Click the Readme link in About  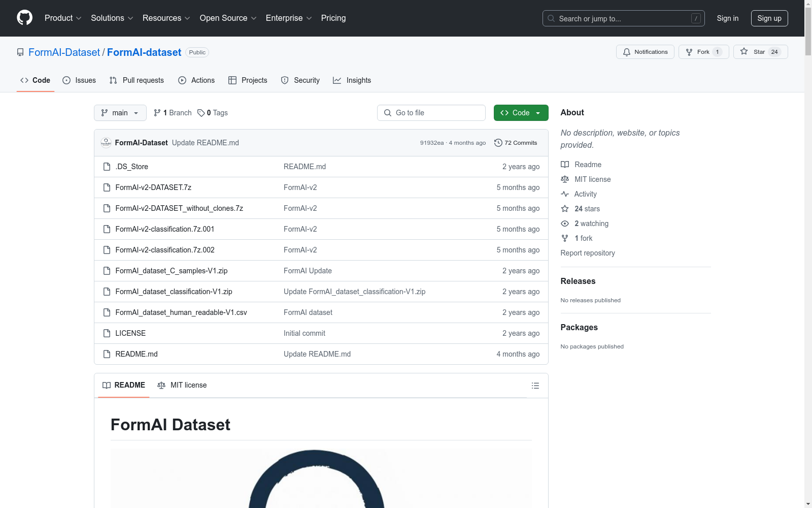pyautogui.click(x=581, y=165)
